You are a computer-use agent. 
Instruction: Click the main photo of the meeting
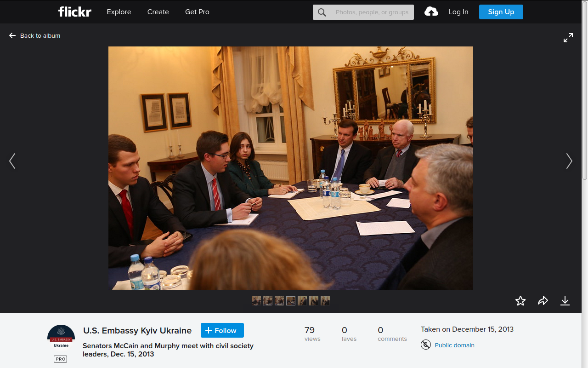tap(291, 168)
